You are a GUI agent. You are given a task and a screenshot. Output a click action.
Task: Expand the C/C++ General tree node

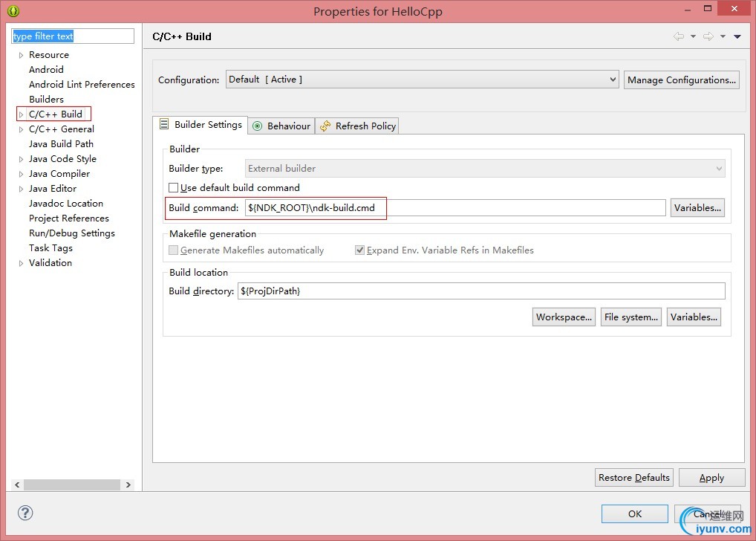[21, 129]
